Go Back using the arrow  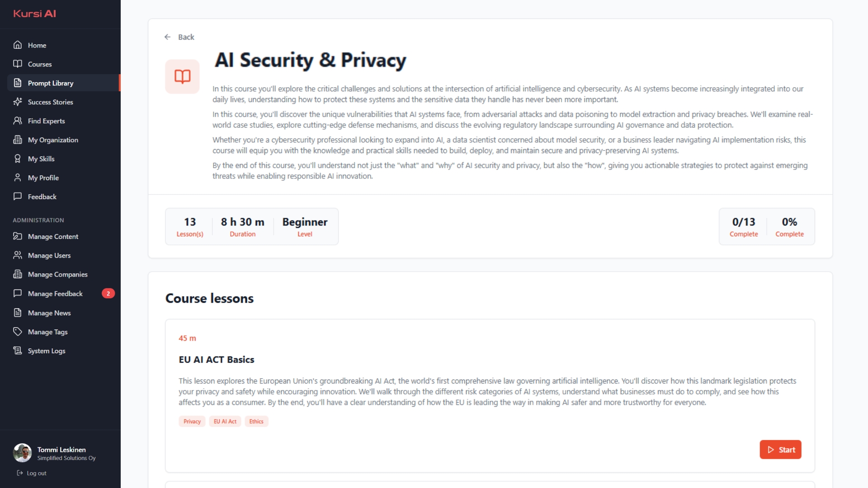[x=168, y=37]
